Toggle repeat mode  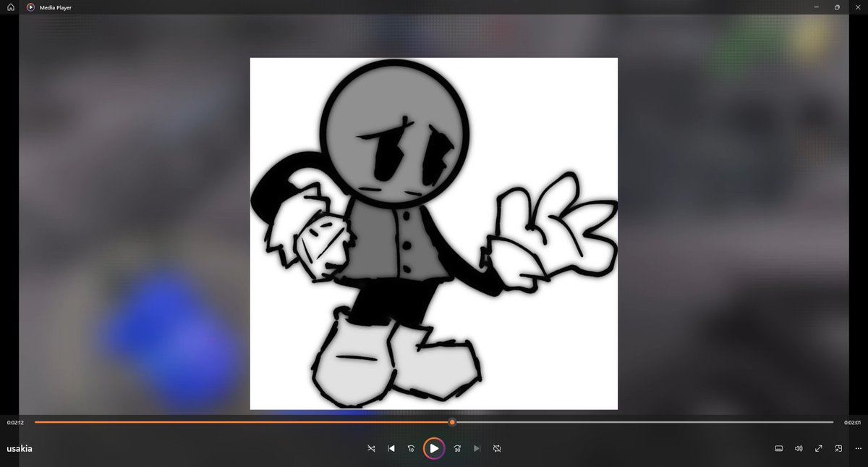(497, 448)
